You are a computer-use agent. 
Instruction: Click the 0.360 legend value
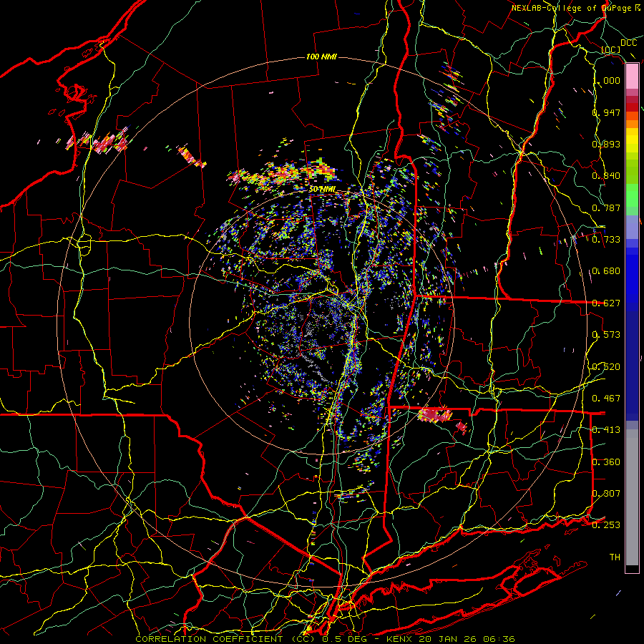tap(606, 462)
